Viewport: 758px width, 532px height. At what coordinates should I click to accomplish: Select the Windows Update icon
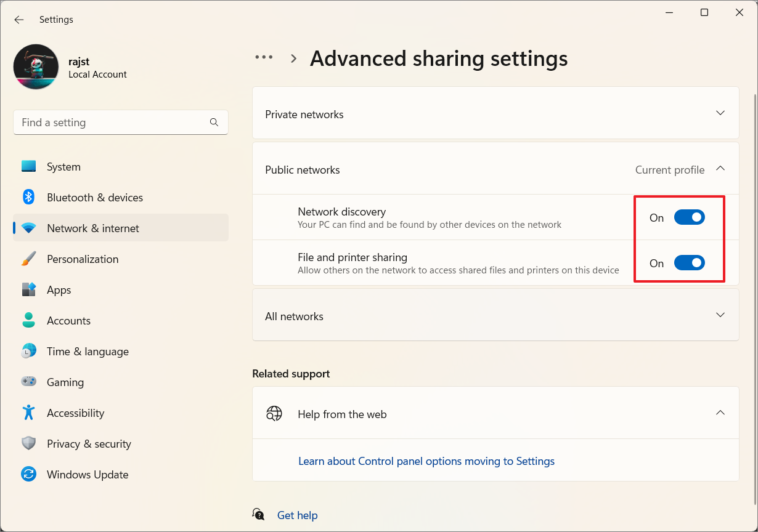(x=28, y=474)
